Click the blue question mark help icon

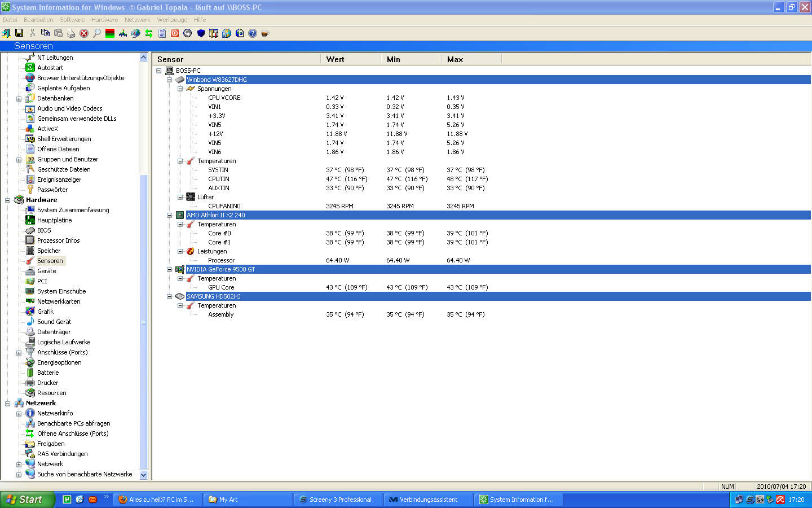click(253, 33)
